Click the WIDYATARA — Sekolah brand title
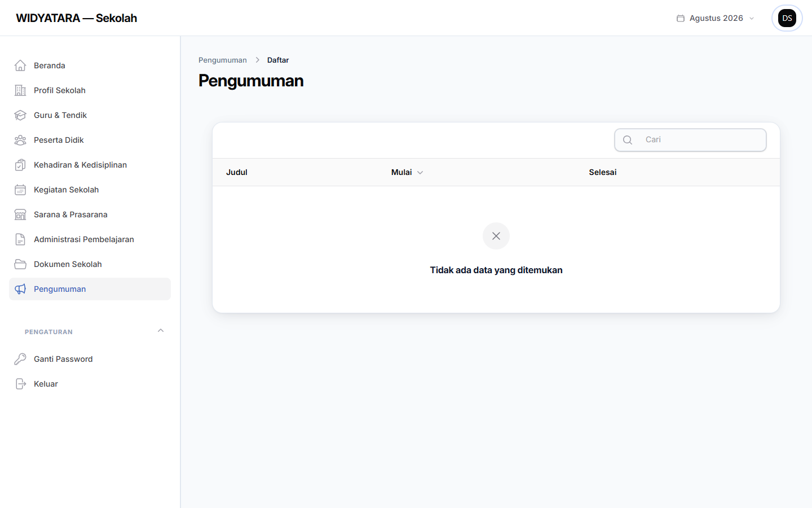 click(x=77, y=18)
